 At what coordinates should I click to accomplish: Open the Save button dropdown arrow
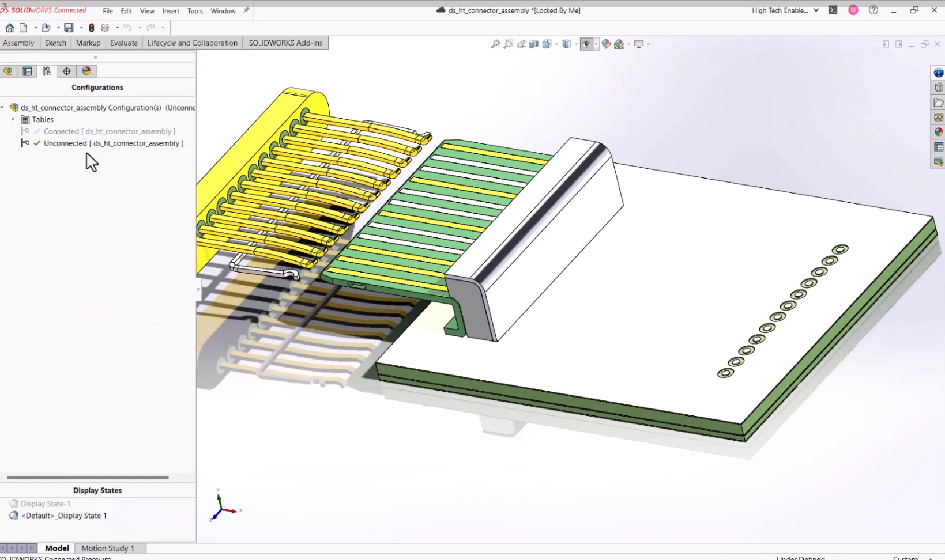tap(81, 28)
